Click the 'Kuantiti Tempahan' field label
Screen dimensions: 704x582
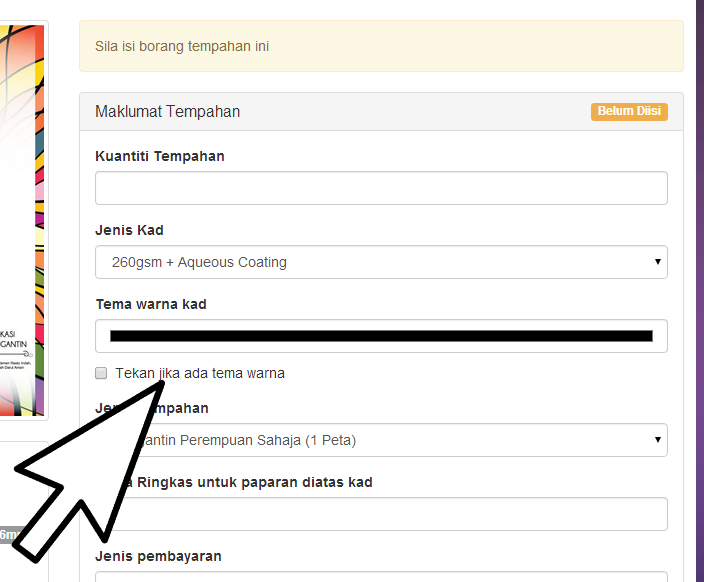[160, 156]
